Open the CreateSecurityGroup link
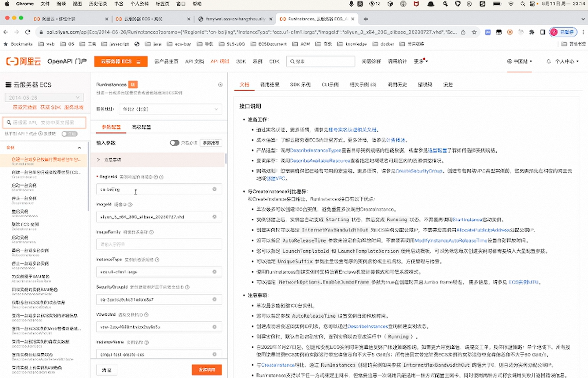This screenshot has height=378, width=588. (419, 171)
